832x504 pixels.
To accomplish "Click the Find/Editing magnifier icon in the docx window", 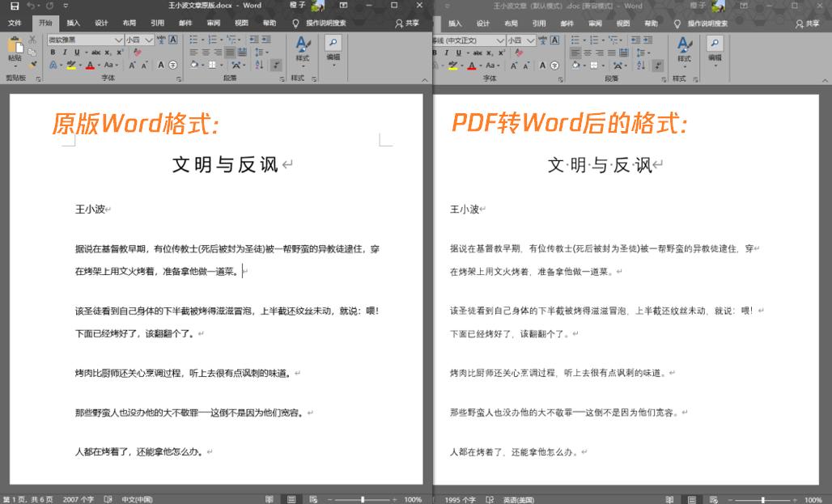I will [x=333, y=43].
